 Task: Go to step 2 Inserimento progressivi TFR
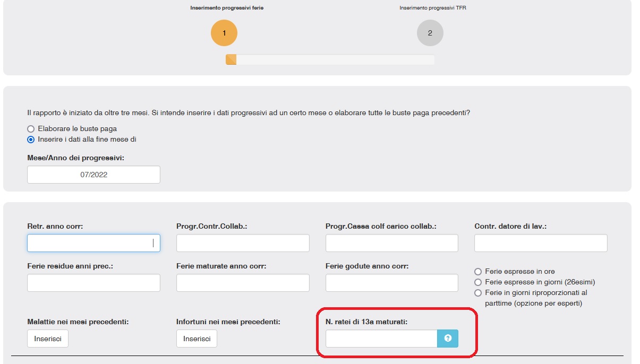(x=430, y=33)
